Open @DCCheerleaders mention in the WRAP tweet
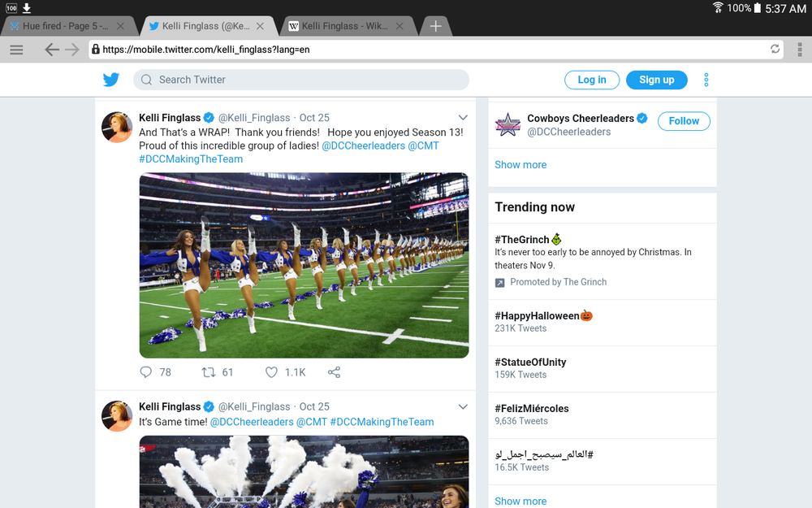The height and width of the screenshot is (508, 812). tap(363, 145)
